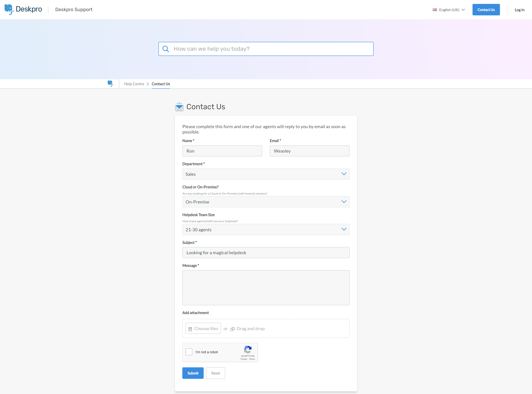Select the Contact Us breadcrumb tab
Screen dimensions: 532x394
[161, 84]
